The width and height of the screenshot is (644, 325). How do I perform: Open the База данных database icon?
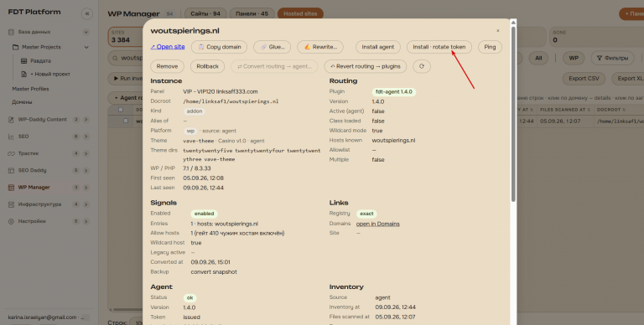click(11, 32)
